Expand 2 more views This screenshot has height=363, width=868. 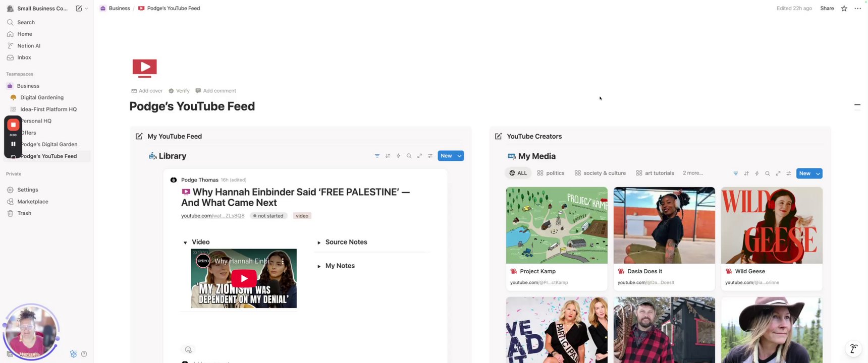pyautogui.click(x=693, y=173)
